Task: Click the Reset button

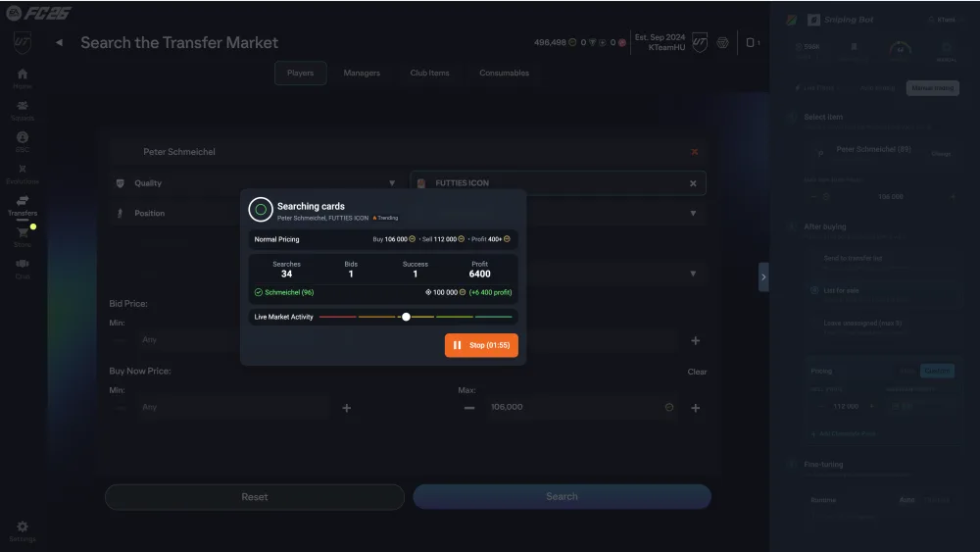Action: (x=255, y=497)
